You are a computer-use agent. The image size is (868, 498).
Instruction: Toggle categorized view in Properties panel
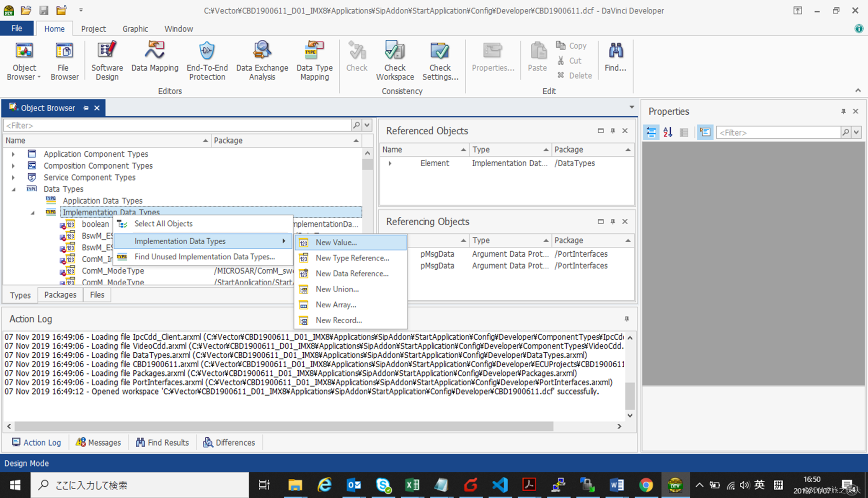click(x=651, y=132)
